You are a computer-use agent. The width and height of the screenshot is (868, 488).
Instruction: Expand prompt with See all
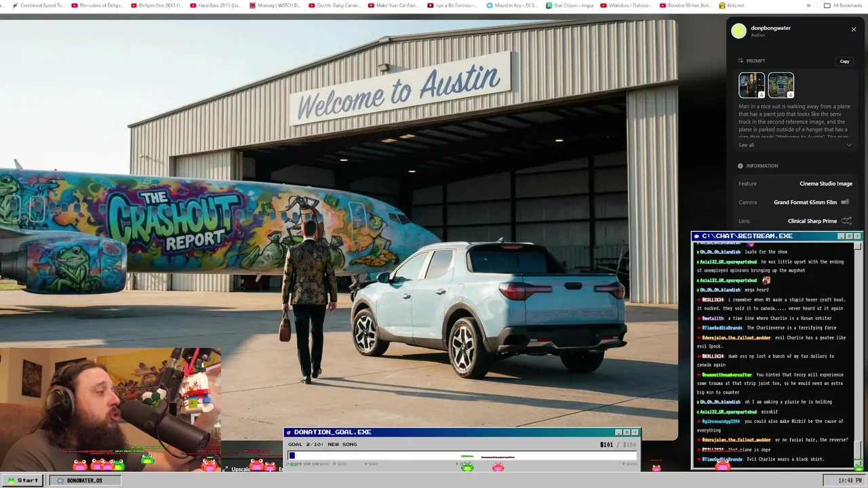[x=746, y=145]
